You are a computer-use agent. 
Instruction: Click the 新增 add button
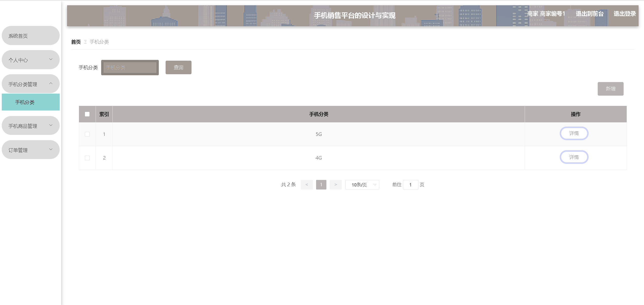(610, 89)
